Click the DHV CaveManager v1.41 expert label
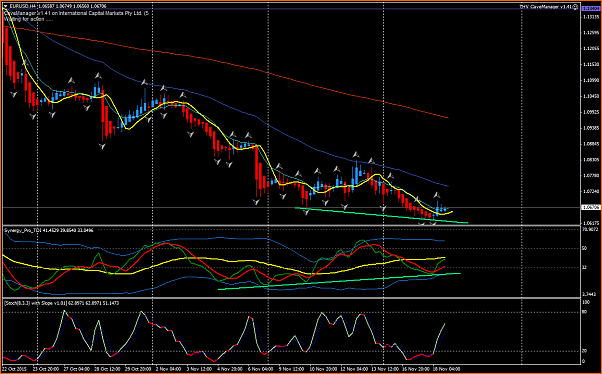The width and height of the screenshot is (602, 374). click(546, 7)
